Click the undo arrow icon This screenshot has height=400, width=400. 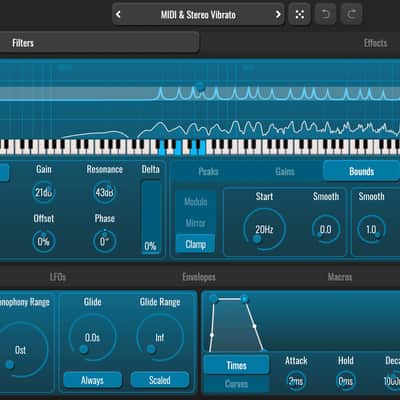point(325,14)
